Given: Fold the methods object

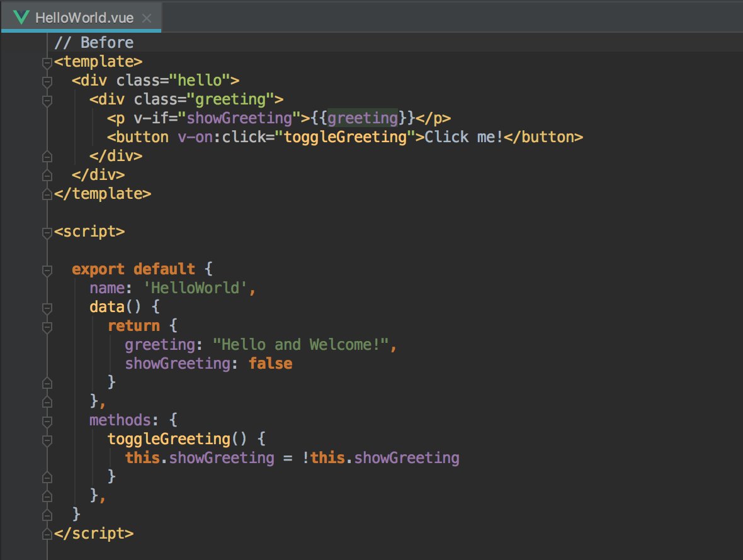Looking at the screenshot, I should click(x=47, y=422).
